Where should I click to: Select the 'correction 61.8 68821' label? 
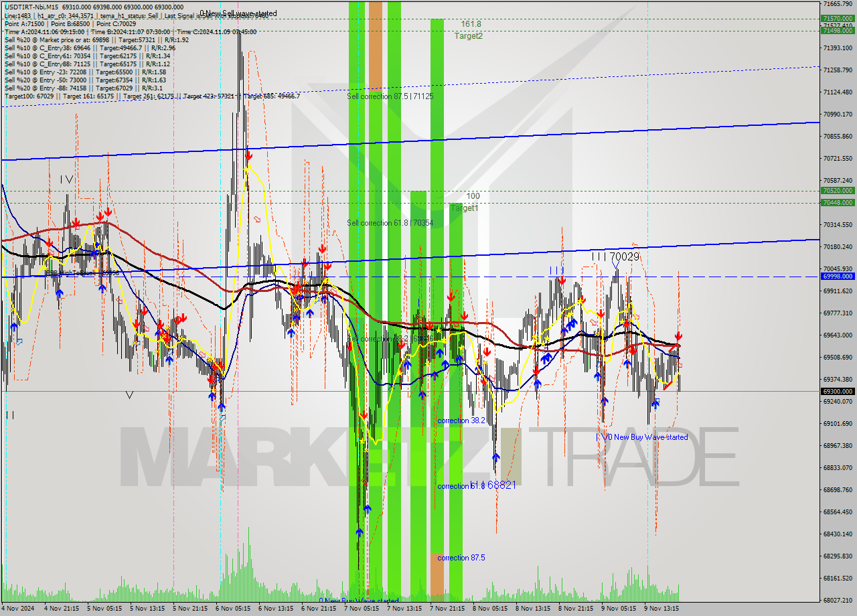tap(477, 485)
